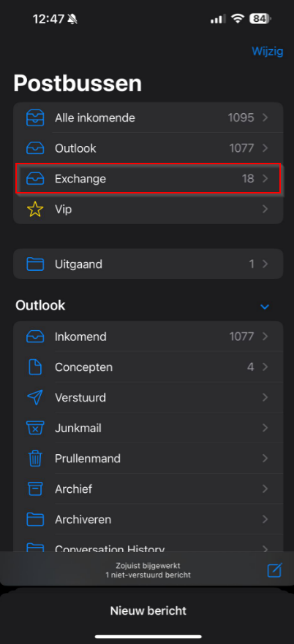Open the Exchange row chevron
Viewport: 294px width, 644px height.
(265, 179)
